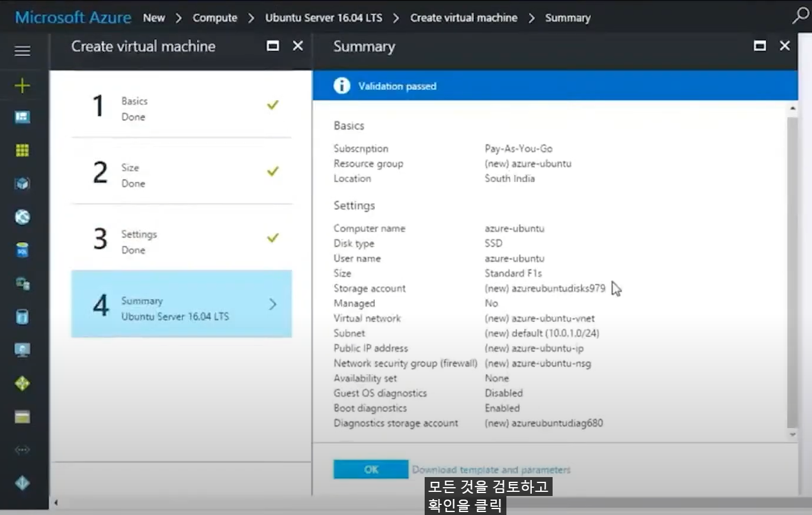Click the Guest OS diagnostics Disabled value

pos(503,393)
